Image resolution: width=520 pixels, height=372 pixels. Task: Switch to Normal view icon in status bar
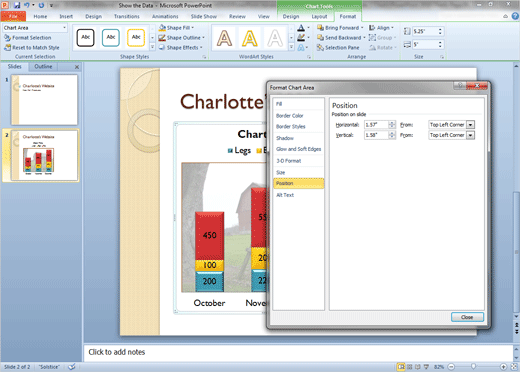pos(401,367)
